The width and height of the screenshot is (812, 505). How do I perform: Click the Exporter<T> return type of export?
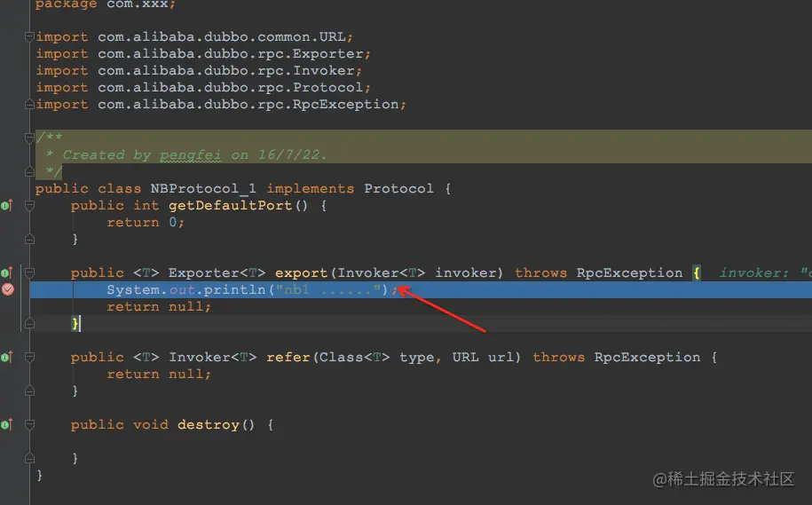pos(217,273)
